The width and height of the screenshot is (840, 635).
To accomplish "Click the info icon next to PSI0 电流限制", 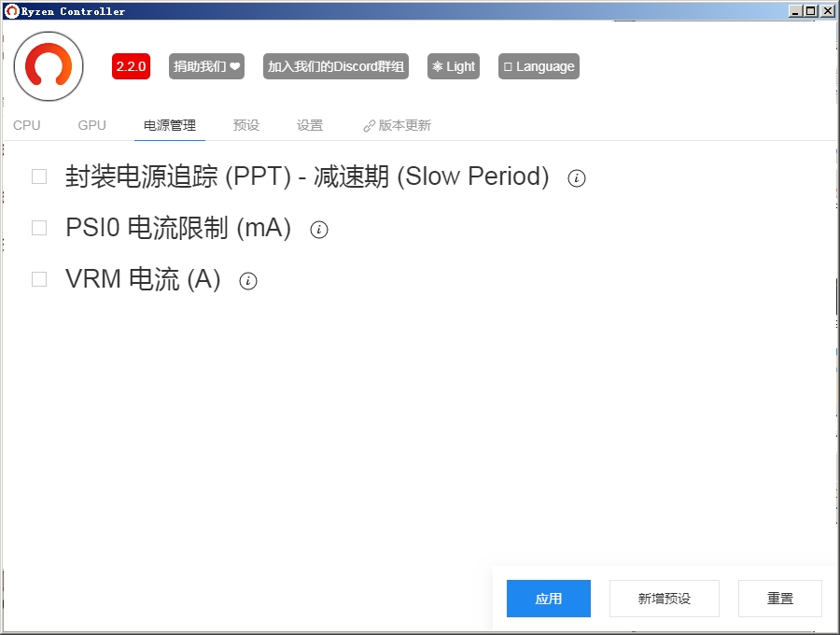I will pyautogui.click(x=319, y=229).
